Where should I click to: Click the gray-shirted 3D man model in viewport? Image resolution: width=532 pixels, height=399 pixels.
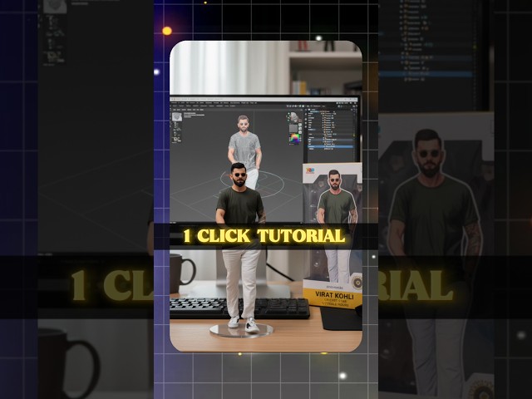click(x=244, y=150)
